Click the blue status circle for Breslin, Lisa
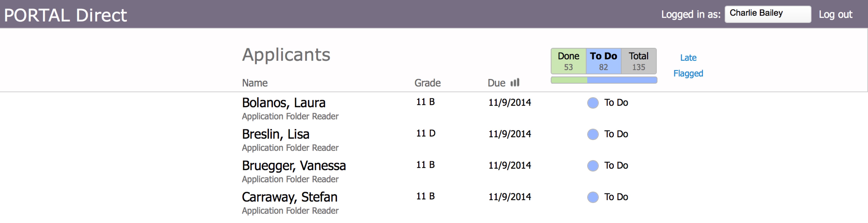Viewport: 868px width, 223px height. (593, 134)
